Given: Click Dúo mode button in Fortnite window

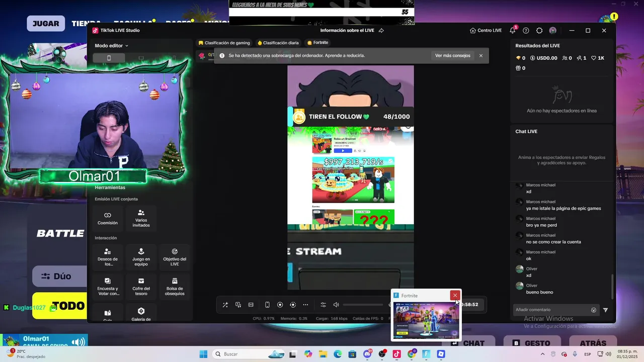Looking at the screenshot, I should tap(59, 276).
